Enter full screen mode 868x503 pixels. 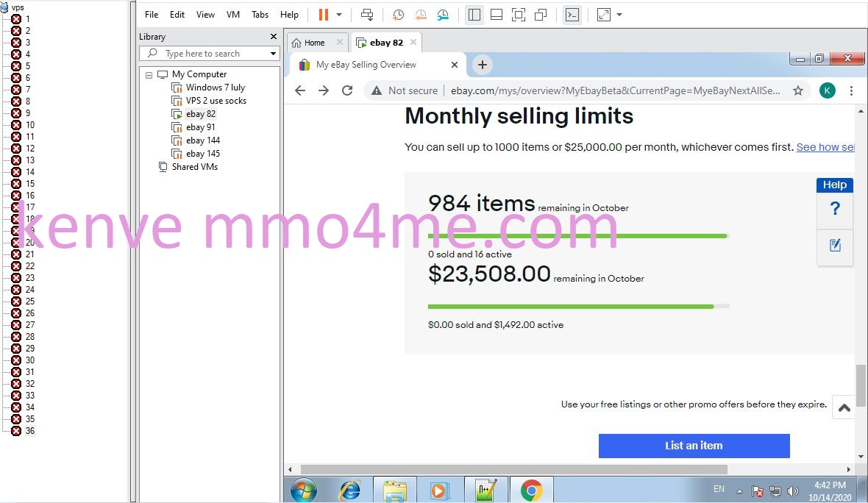point(519,15)
